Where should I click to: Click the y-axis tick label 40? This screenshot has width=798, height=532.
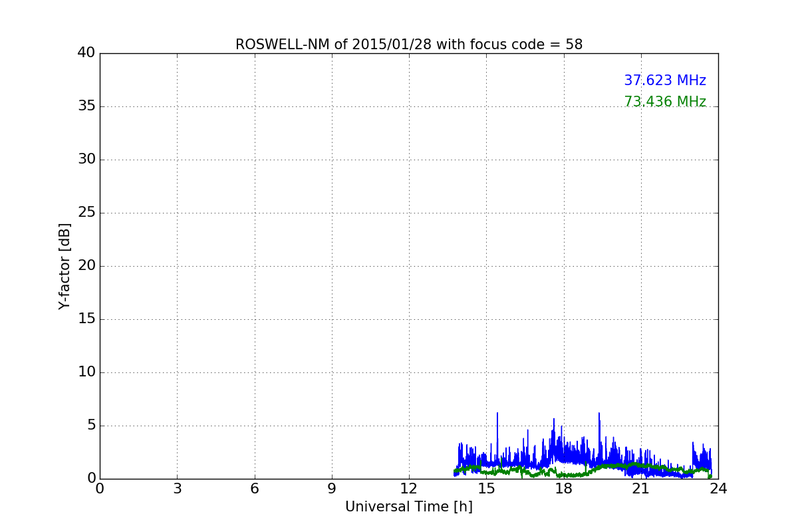pyautogui.click(x=86, y=53)
